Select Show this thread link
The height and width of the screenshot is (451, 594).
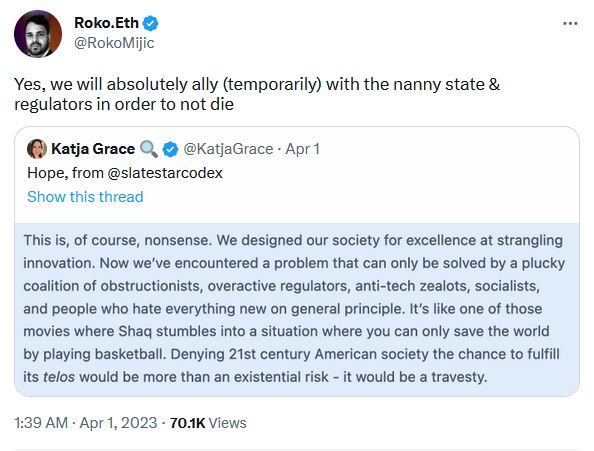point(85,197)
